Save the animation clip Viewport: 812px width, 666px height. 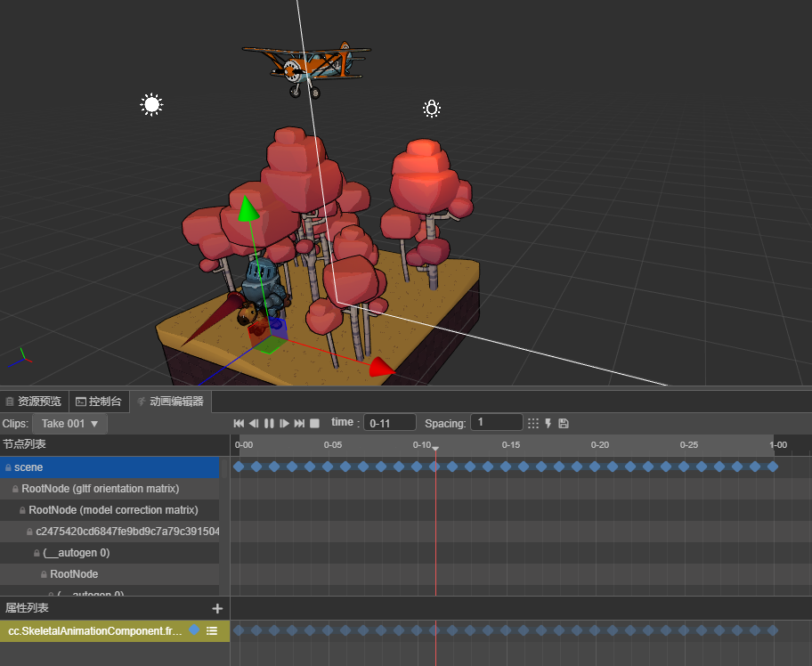pyautogui.click(x=564, y=423)
